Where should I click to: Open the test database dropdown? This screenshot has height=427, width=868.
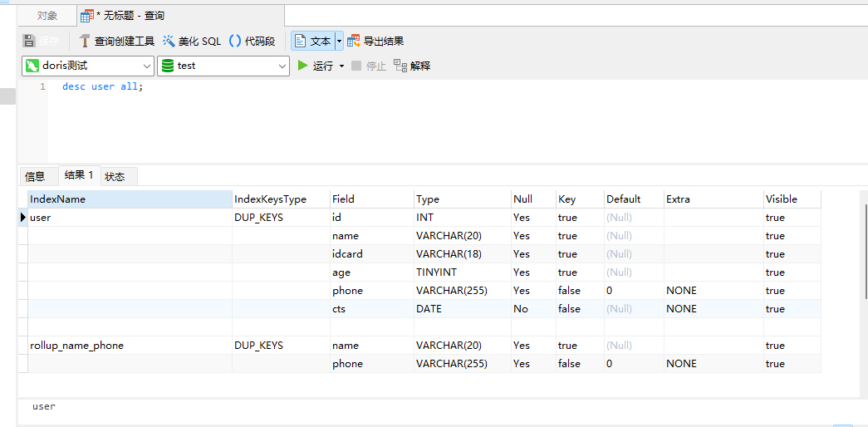pos(282,66)
